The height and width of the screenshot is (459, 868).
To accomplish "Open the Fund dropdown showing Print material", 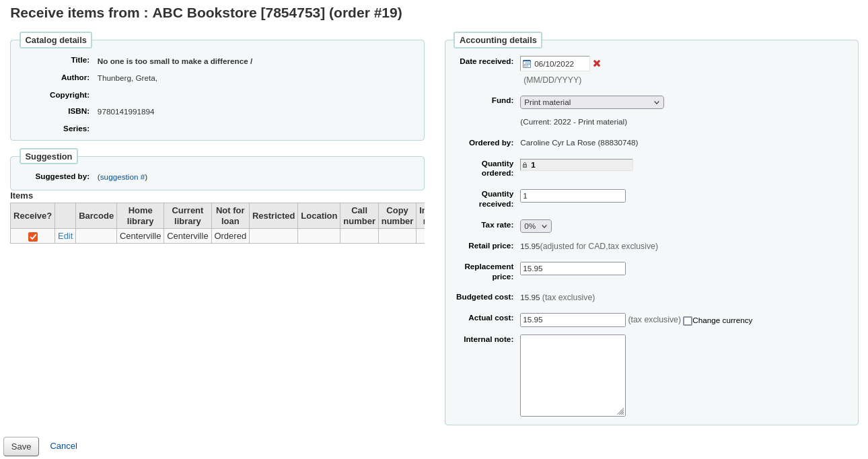I will point(591,102).
